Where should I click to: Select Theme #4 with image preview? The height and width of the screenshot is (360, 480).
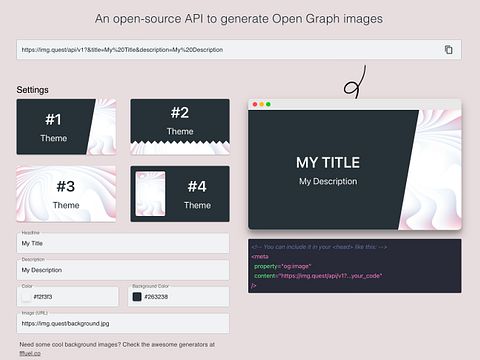coord(180,194)
